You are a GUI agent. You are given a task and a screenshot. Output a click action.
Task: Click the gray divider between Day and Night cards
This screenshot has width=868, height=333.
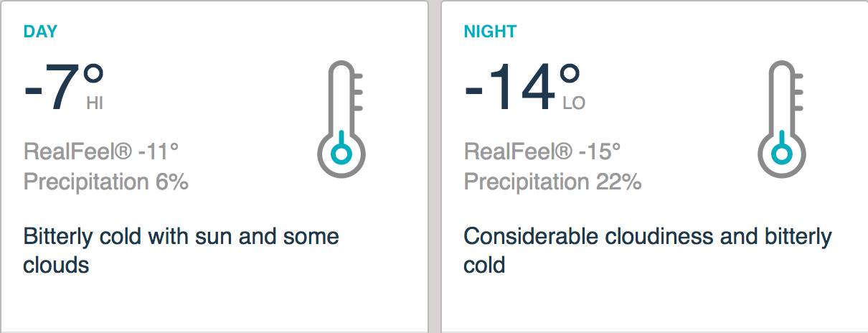pyautogui.click(x=435, y=166)
